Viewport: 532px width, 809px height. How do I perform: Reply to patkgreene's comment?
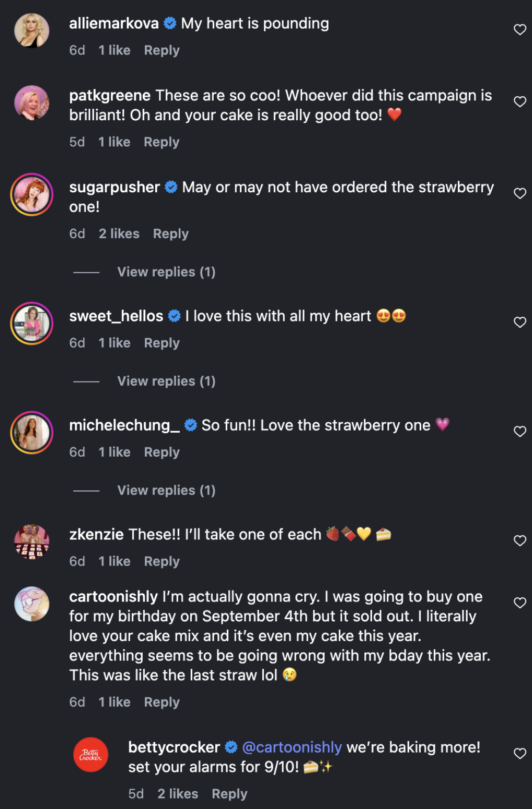click(161, 142)
